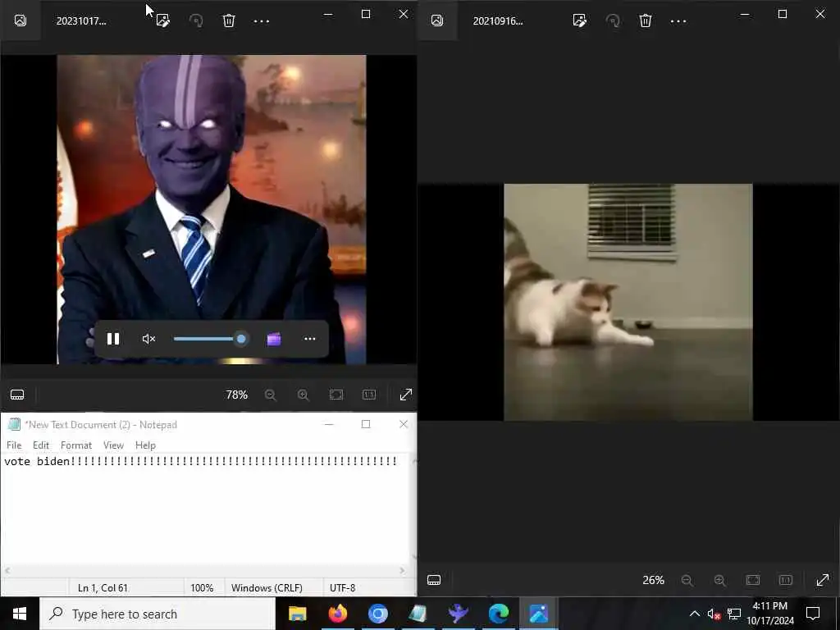Zoom out in right Photos window
The width and height of the screenshot is (840, 630).
[687, 580]
